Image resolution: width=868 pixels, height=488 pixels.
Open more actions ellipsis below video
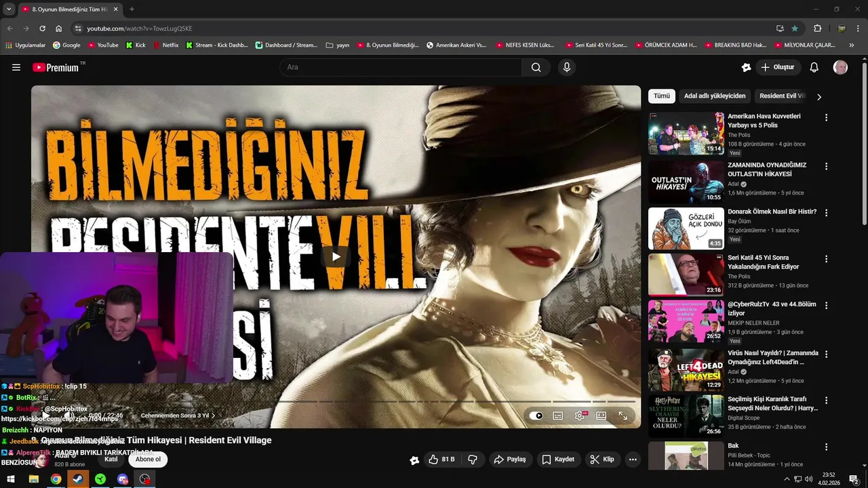click(x=633, y=459)
